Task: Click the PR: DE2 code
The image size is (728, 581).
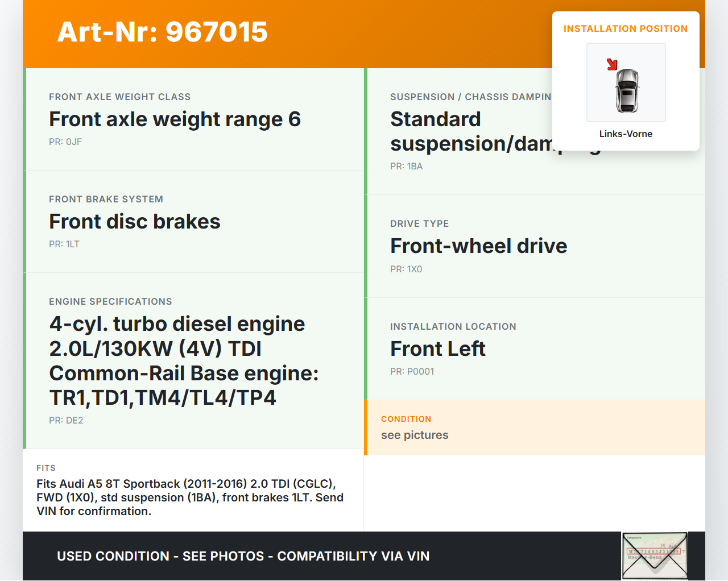Action: 66,420
